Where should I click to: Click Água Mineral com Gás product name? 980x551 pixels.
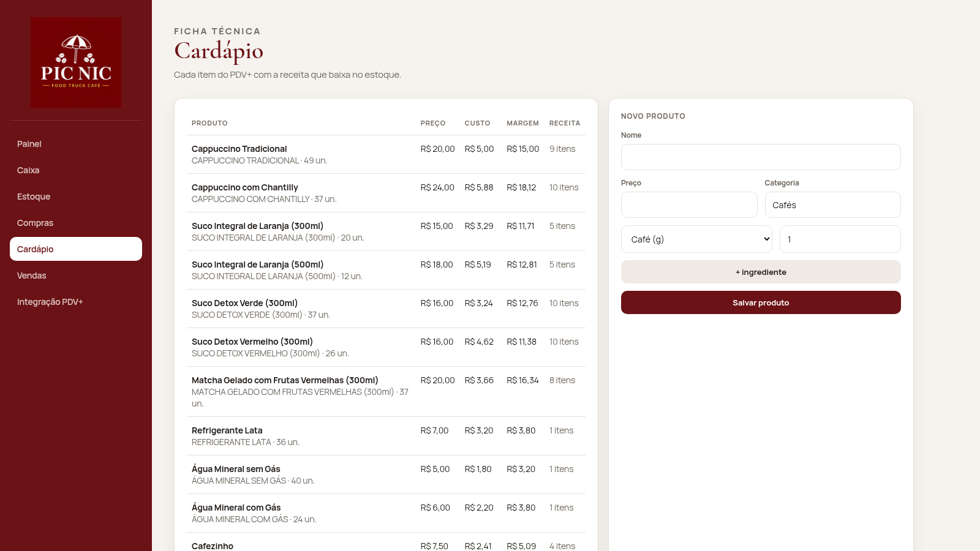tap(236, 508)
